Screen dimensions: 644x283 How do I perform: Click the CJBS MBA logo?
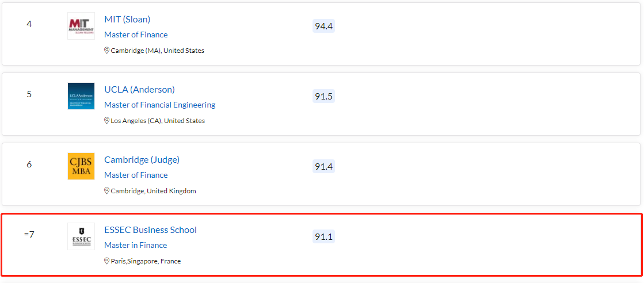tap(81, 166)
